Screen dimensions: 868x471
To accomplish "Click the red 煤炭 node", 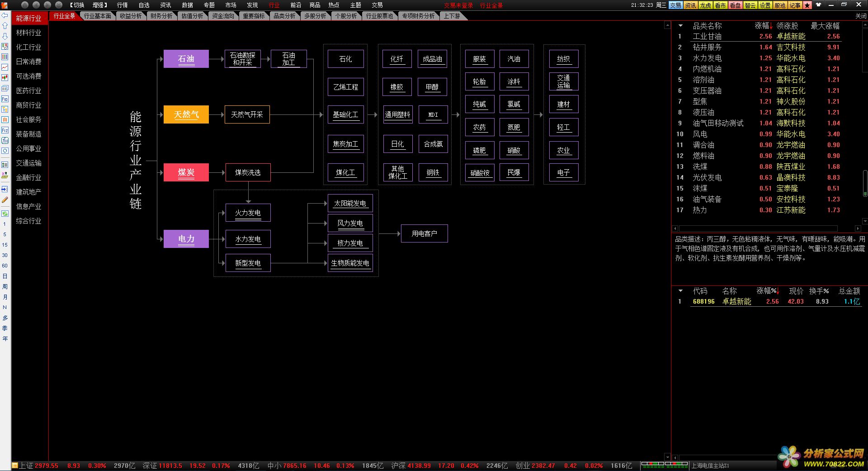I will 186,172.
